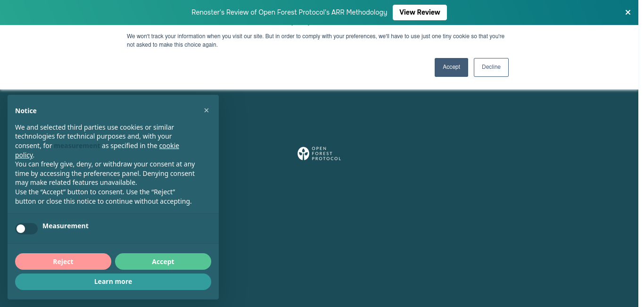Click the Notice heading
Image resolution: width=644 pixels, height=307 pixels.
(26, 111)
